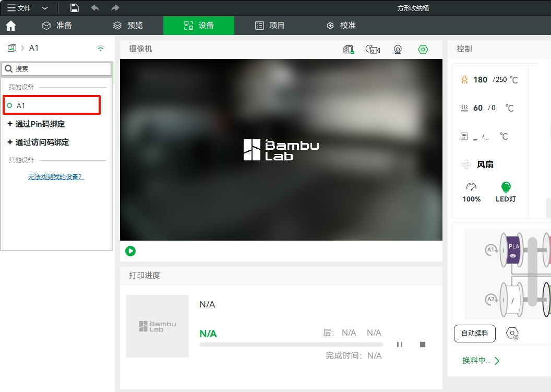The width and height of the screenshot is (551, 392).
Task: Click the SD card status icon in camera header
Action: pyautogui.click(x=349, y=50)
